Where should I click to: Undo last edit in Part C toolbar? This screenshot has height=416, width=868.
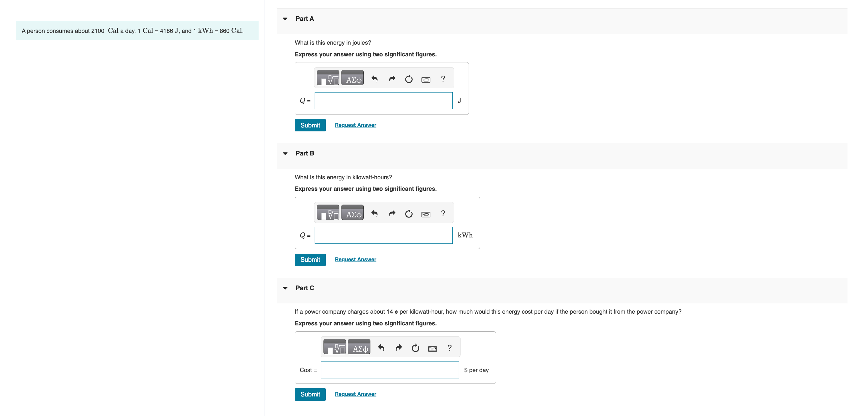coord(381,348)
